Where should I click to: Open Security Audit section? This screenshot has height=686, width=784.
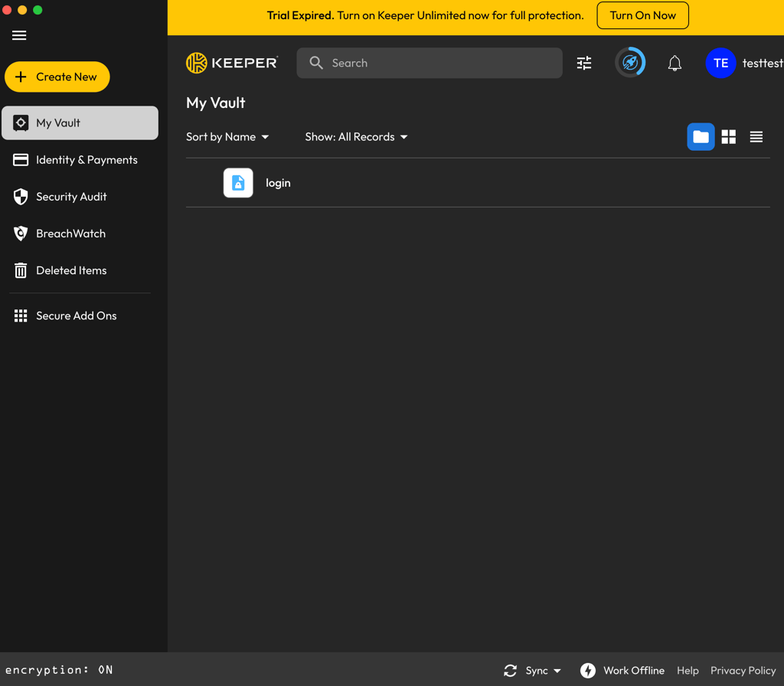coord(80,197)
